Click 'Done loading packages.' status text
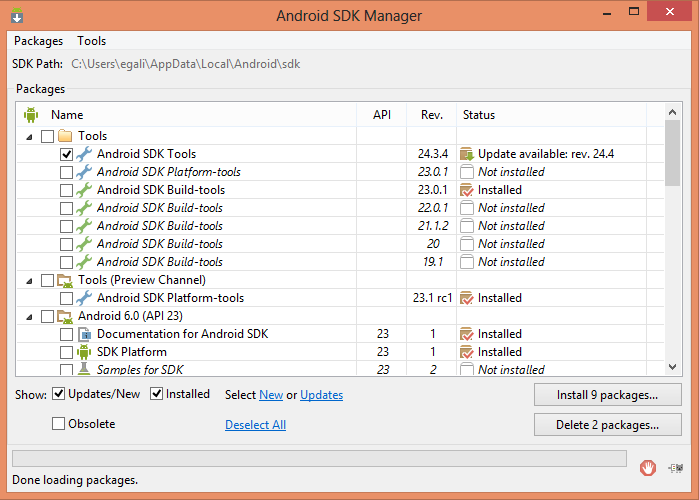699x500 pixels. point(75,480)
